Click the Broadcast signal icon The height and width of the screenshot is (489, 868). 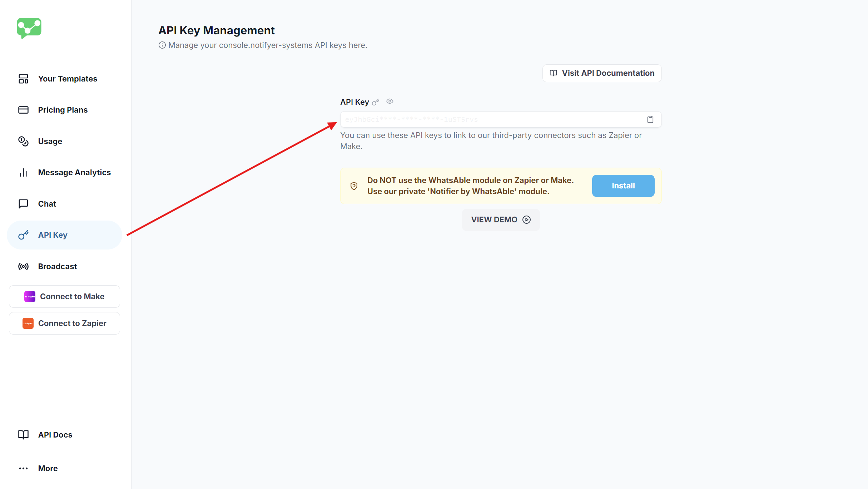point(23,266)
